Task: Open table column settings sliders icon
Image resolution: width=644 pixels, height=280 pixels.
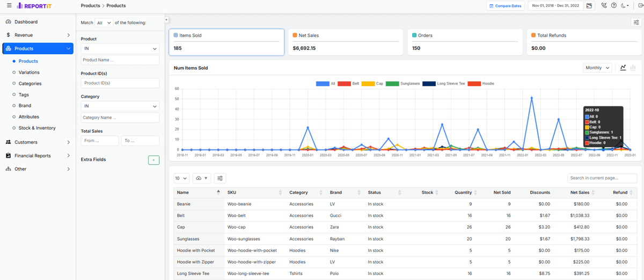Action: click(220, 178)
